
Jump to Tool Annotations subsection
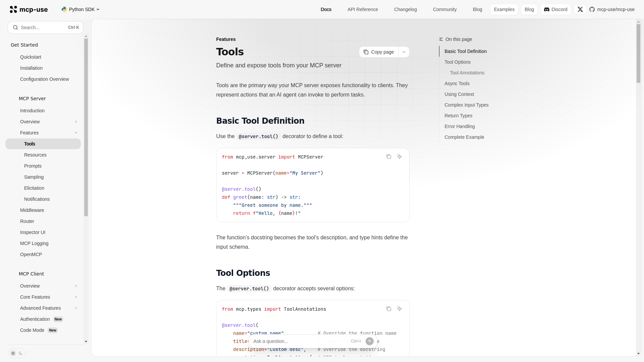pyautogui.click(x=467, y=73)
